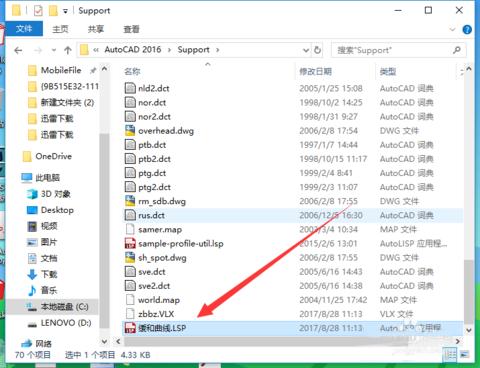480x368 pixels.
Task: Select the ptg2.dct file icon
Action: [x=130, y=187]
